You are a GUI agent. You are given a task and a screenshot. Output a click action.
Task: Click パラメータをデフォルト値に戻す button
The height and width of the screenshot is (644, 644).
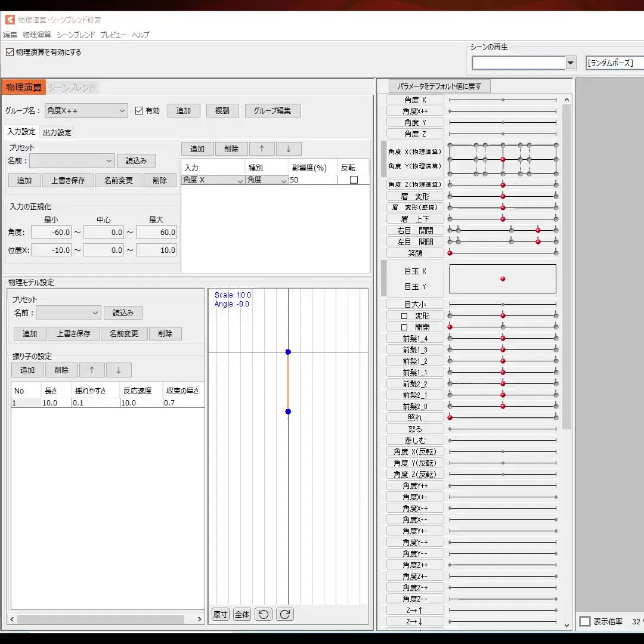(x=439, y=86)
